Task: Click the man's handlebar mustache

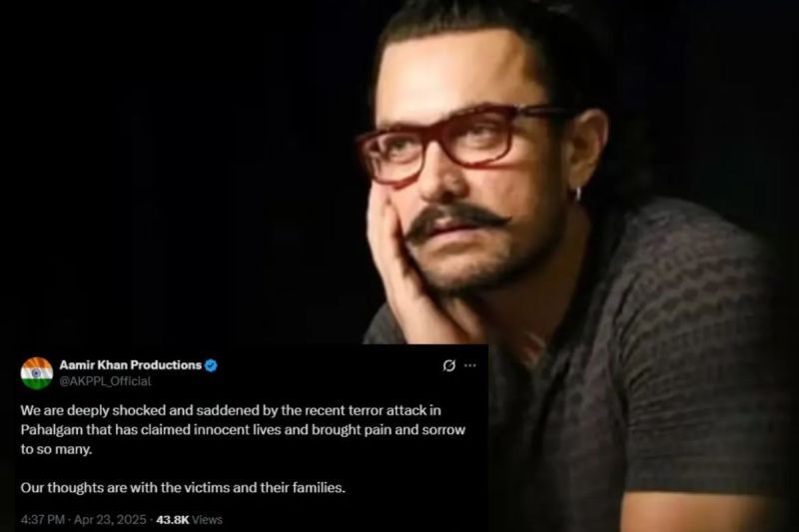Action: pyautogui.click(x=457, y=220)
